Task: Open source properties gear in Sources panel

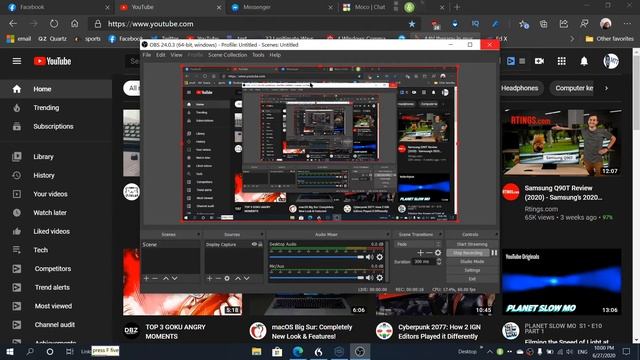Action: pos(227,278)
